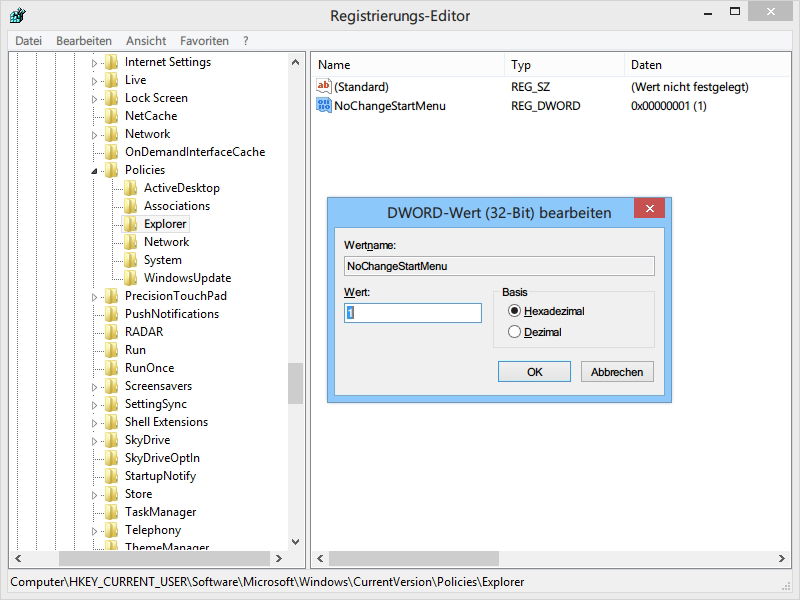The height and width of the screenshot is (600, 800).
Task: Click the 0x00000001 (1) data cell
Action: [x=668, y=106]
